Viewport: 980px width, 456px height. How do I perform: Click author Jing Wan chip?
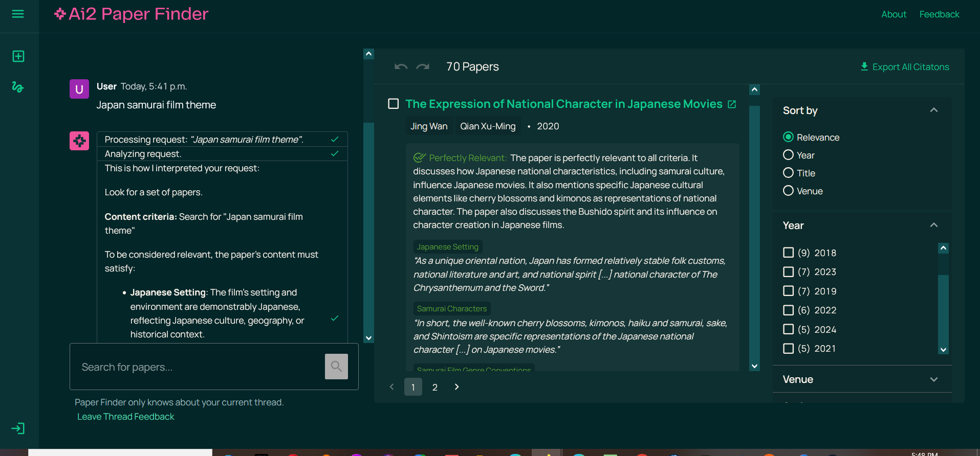point(429,126)
